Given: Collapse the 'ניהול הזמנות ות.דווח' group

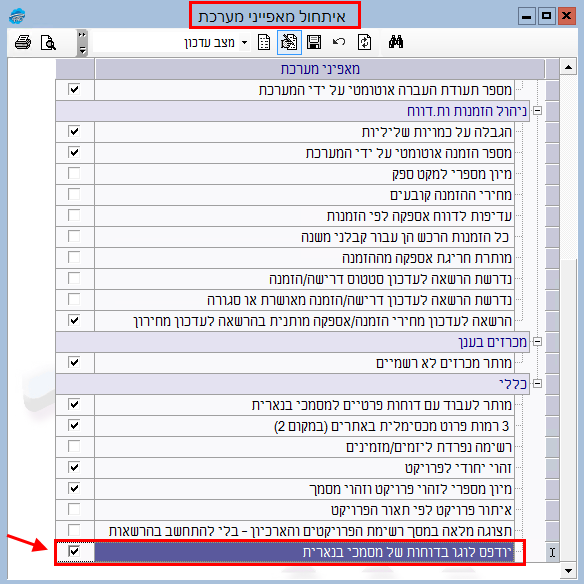Looking at the screenshot, I should 537,111.
